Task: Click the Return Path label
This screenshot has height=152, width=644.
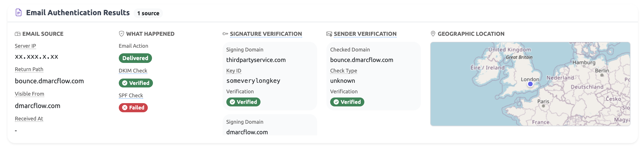Action: (29, 69)
